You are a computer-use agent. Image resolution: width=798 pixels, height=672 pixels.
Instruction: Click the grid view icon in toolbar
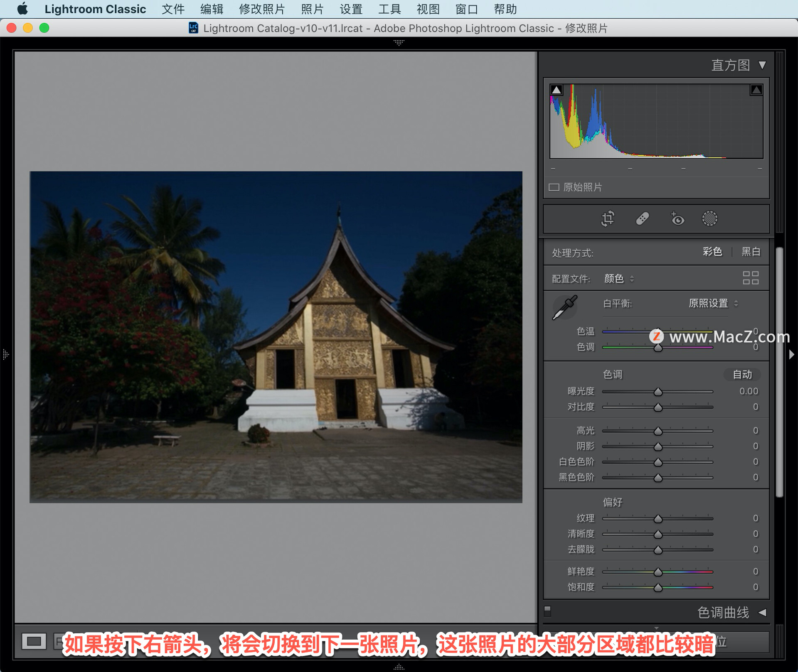[x=753, y=278]
